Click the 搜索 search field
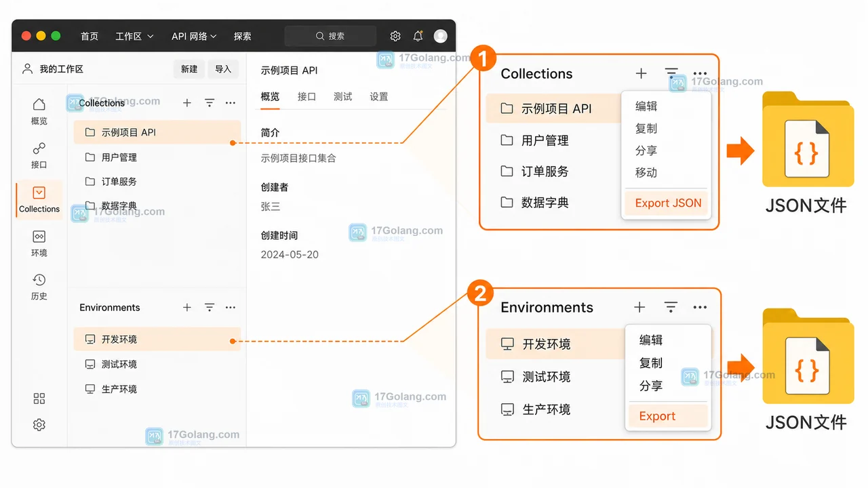Image resolution: width=868 pixels, height=488 pixels. pos(330,36)
